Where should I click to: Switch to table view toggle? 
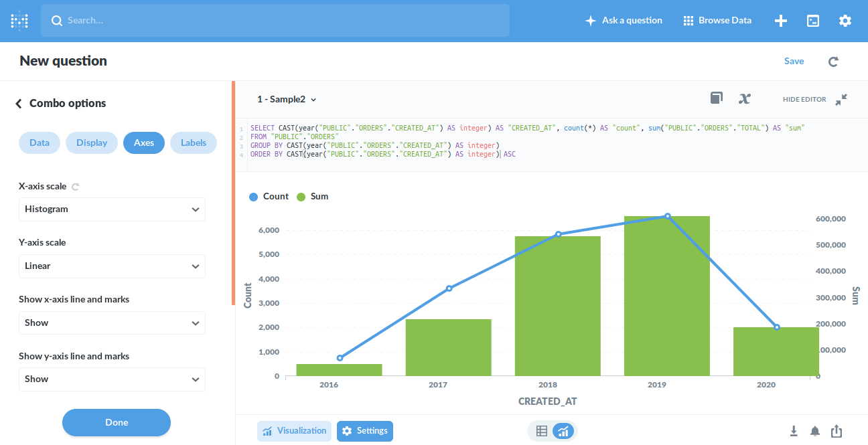coord(542,431)
